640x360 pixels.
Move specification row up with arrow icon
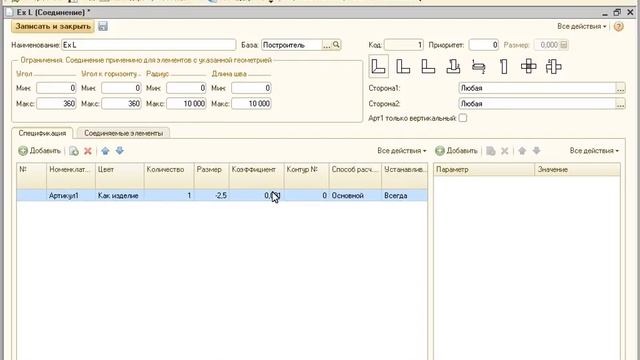105,151
